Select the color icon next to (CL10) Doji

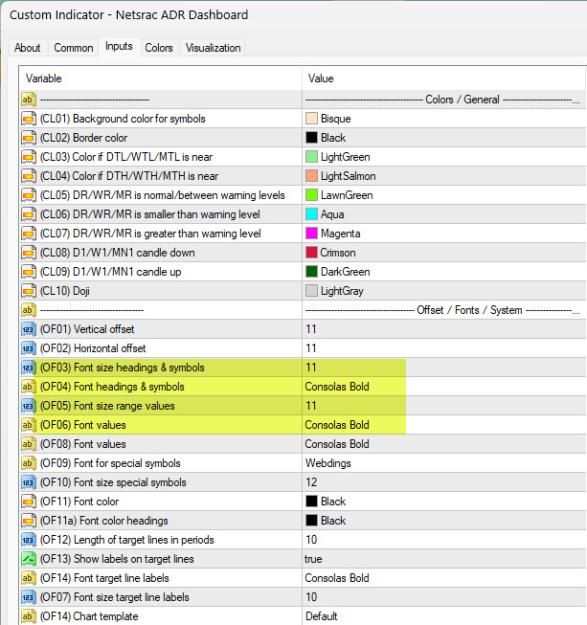[x=28, y=291]
